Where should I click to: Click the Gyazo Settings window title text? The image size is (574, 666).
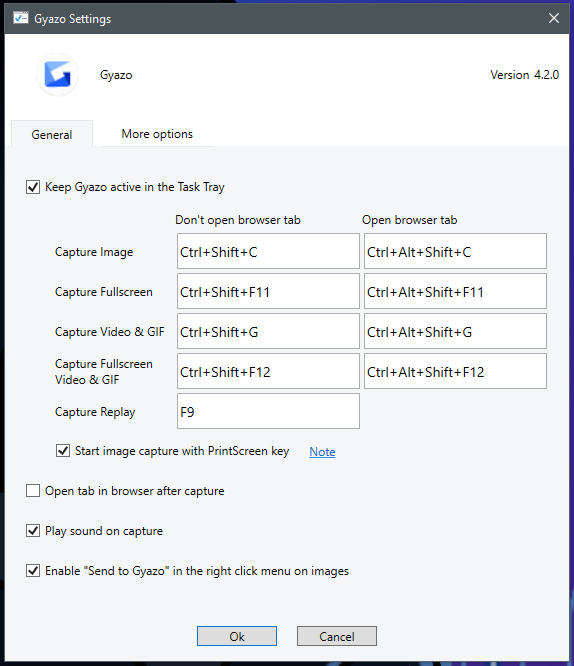[x=73, y=19]
